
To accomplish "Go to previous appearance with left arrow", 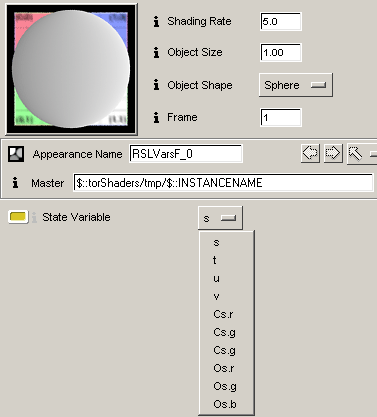I will 310,153.
